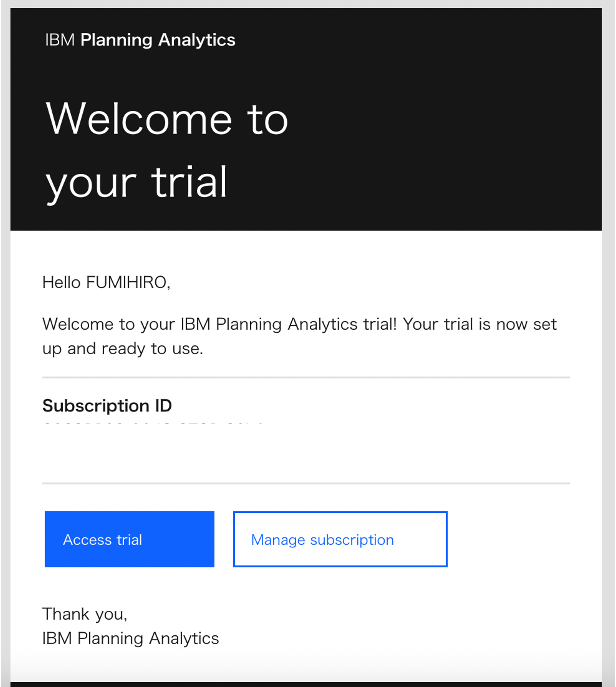616x687 pixels.
Task: Click the 'Welcome to your IBM Planning Analytics trial!' sentence
Action: point(219,324)
